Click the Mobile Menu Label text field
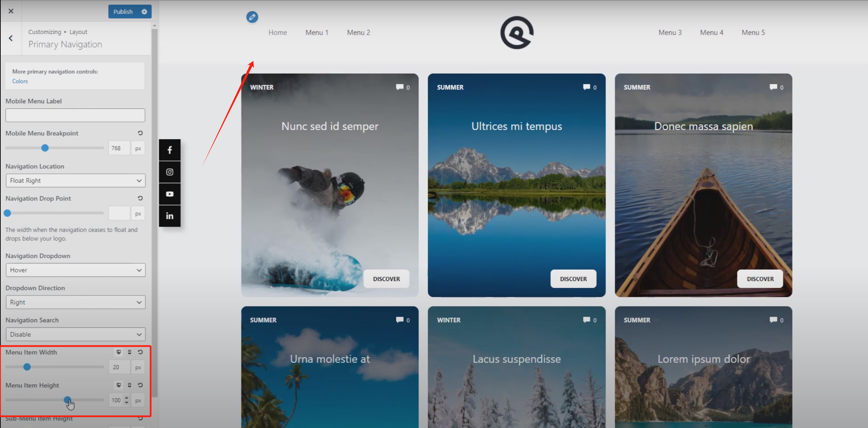 point(75,115)
